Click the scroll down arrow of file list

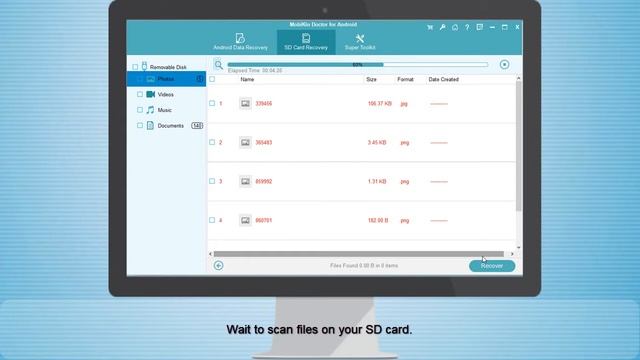click(519, 248)
